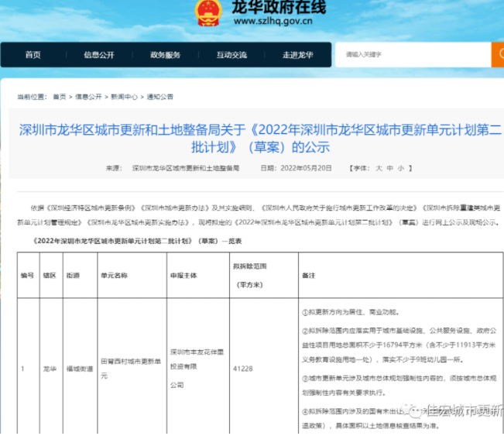Open the 走进龙华 navigation item
Viewport: 504px width, 436px height.
click(x=297, y=55)
